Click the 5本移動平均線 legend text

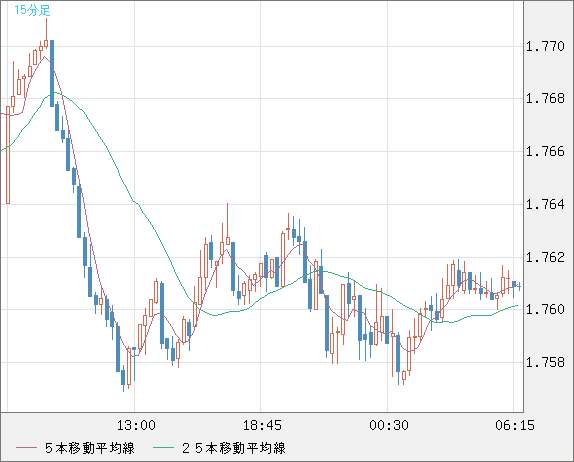[90, 448]
